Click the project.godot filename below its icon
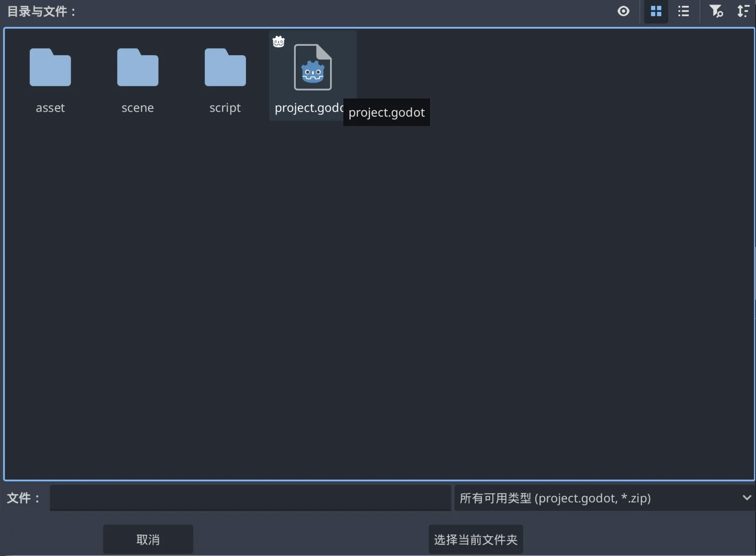 [x=308, y=108]
